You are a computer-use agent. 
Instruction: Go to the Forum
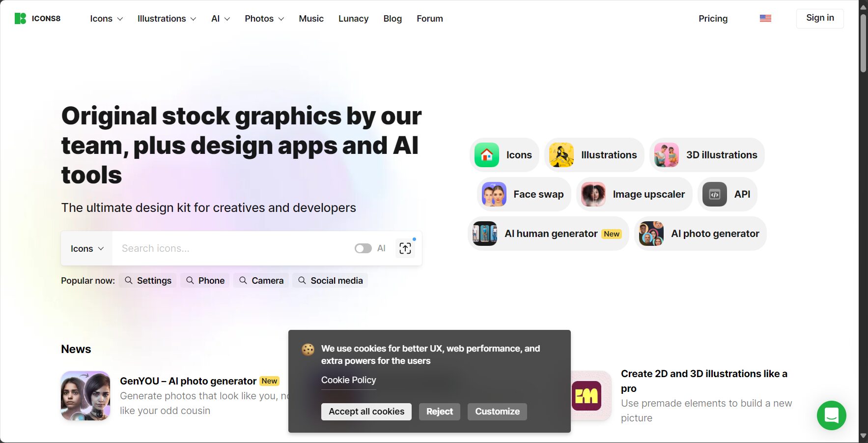(x=430, y=19)
